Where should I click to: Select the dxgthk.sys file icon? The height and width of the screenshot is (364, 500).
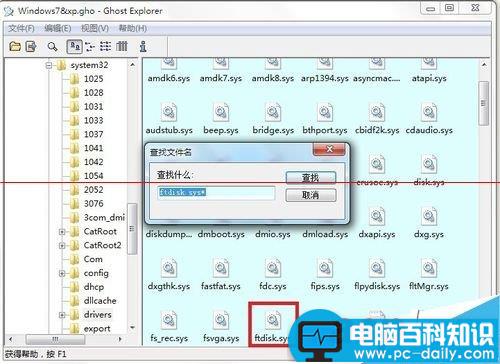(169, 268)
